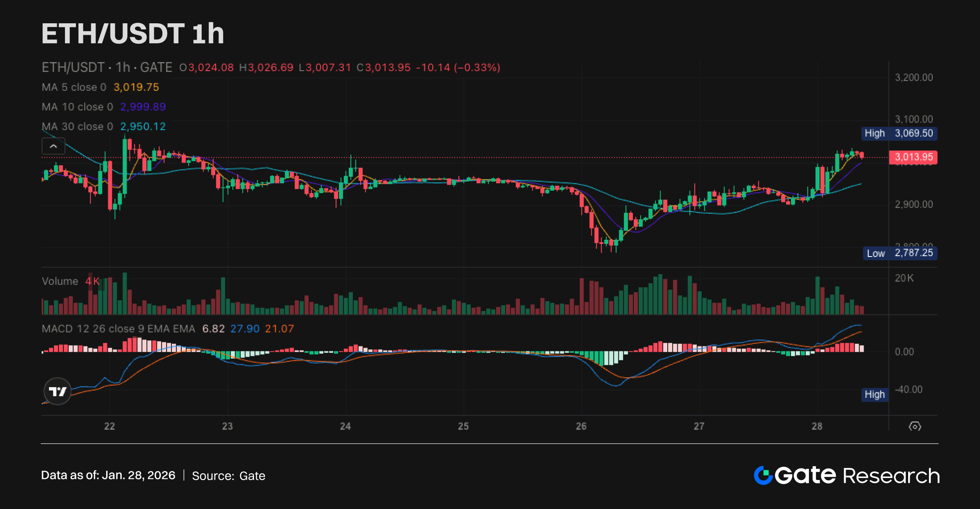Click date 28 on the time axis
This screenshot has width=980, height=509.
(817, 426)
